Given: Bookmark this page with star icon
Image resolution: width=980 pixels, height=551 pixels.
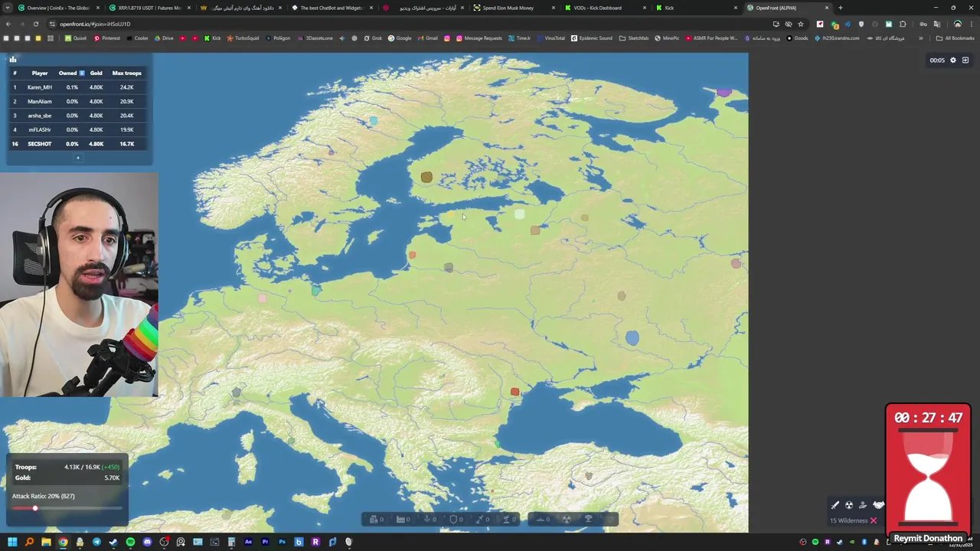Looking at the screenshot, I should (x=801, y=24).
